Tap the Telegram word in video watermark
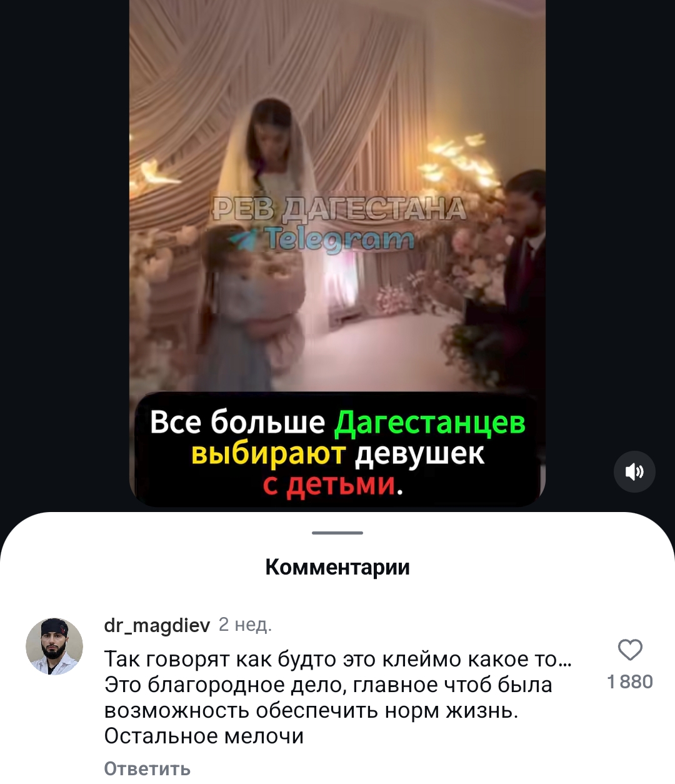Viewport: 675px width, 784px height. pyautogui.click(x=339, y=238)
